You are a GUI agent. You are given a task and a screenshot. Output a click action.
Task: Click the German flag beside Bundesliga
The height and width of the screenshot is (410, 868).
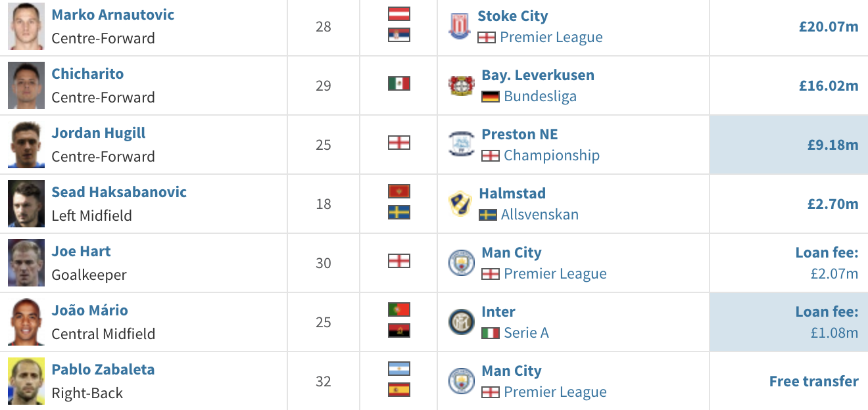click(491, 97)
